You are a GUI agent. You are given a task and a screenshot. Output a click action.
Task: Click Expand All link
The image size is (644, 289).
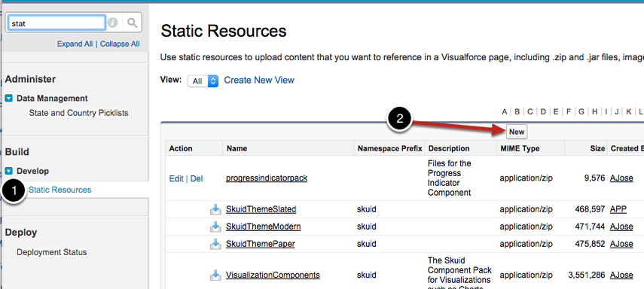pyautogui.click(x=75, y=44)
